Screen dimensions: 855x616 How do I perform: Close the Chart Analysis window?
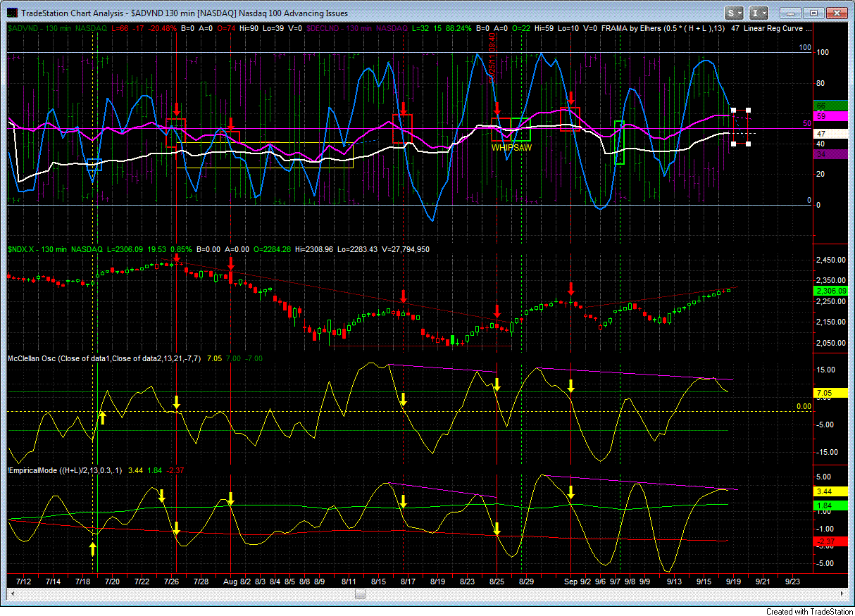[x=835, y=13]
